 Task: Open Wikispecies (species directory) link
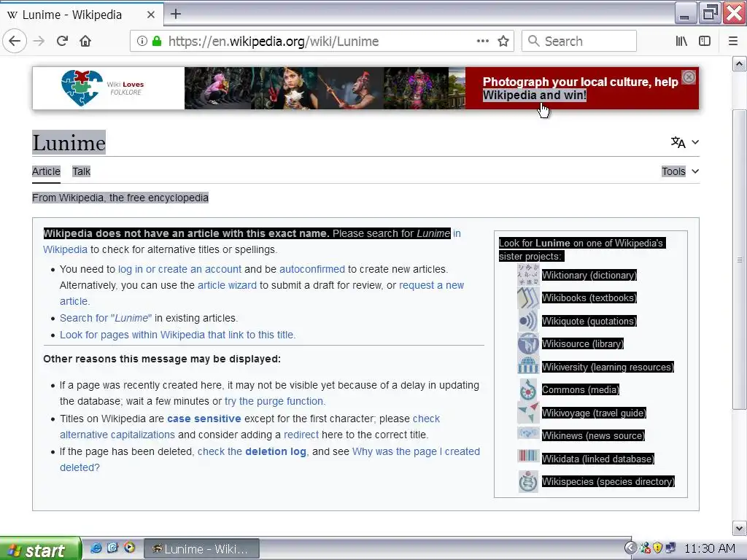pyautogui.click(x=608, y=481)
